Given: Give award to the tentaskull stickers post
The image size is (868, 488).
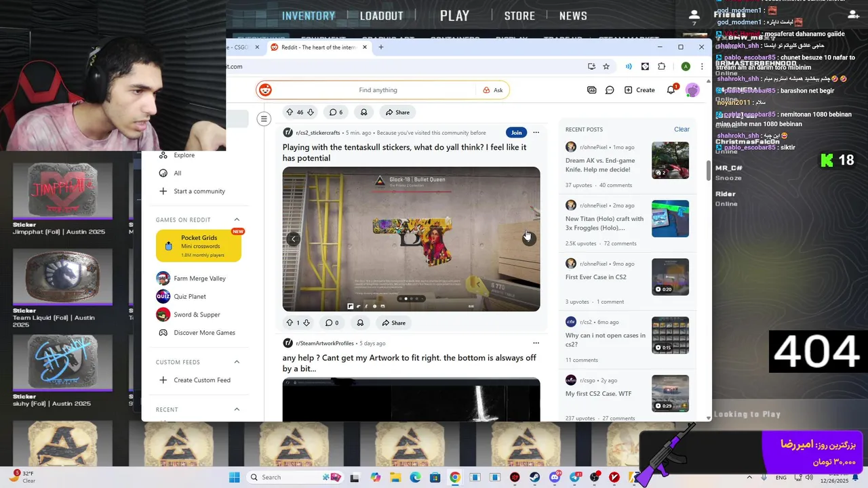Looking at the screenshot, I should [360, 323].
